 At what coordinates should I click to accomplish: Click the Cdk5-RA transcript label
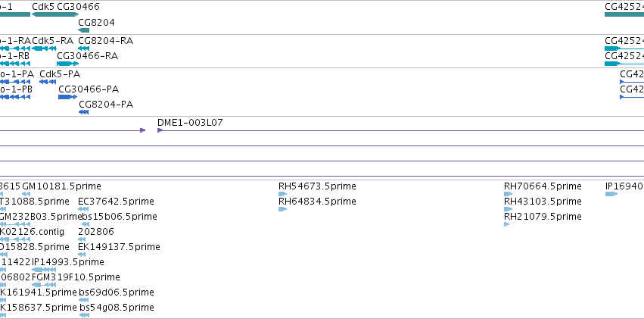click(x=53, y=40)
